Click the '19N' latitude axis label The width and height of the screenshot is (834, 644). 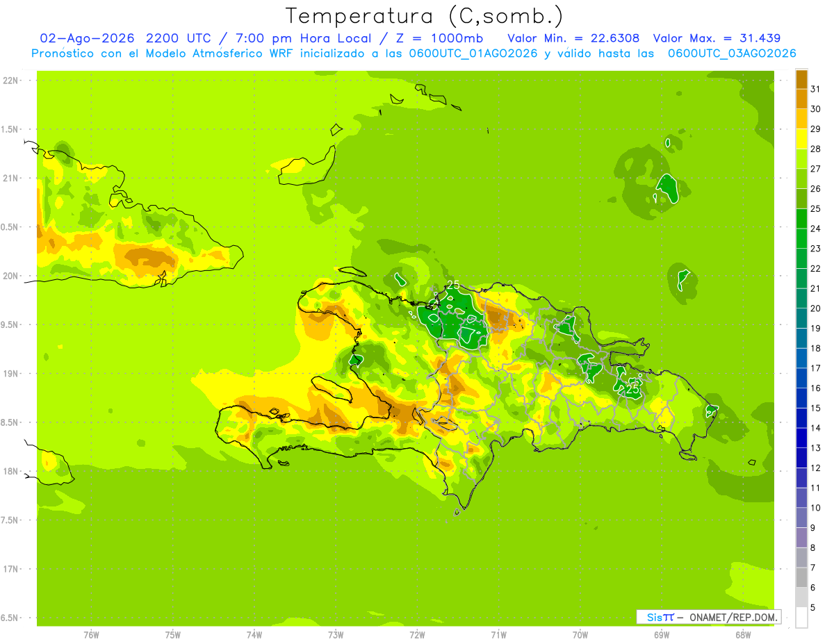12,373
